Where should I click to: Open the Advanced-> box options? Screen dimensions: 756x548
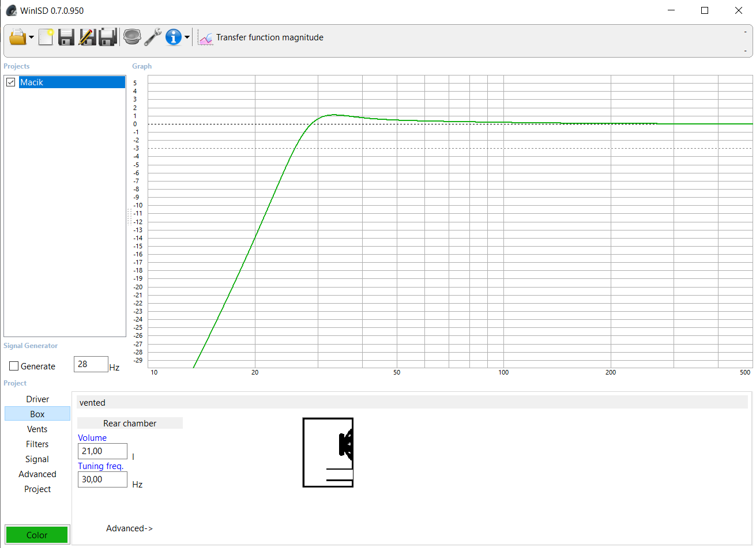(130, 528)
